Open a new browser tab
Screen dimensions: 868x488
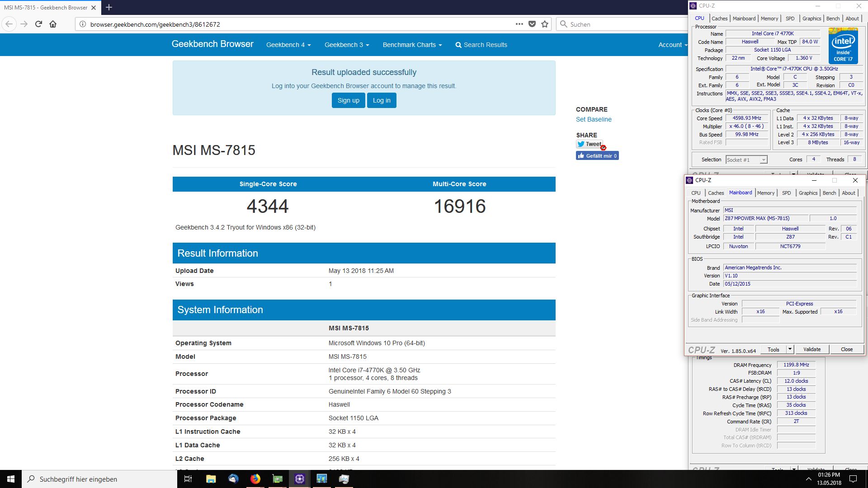(x=109, y=7)
